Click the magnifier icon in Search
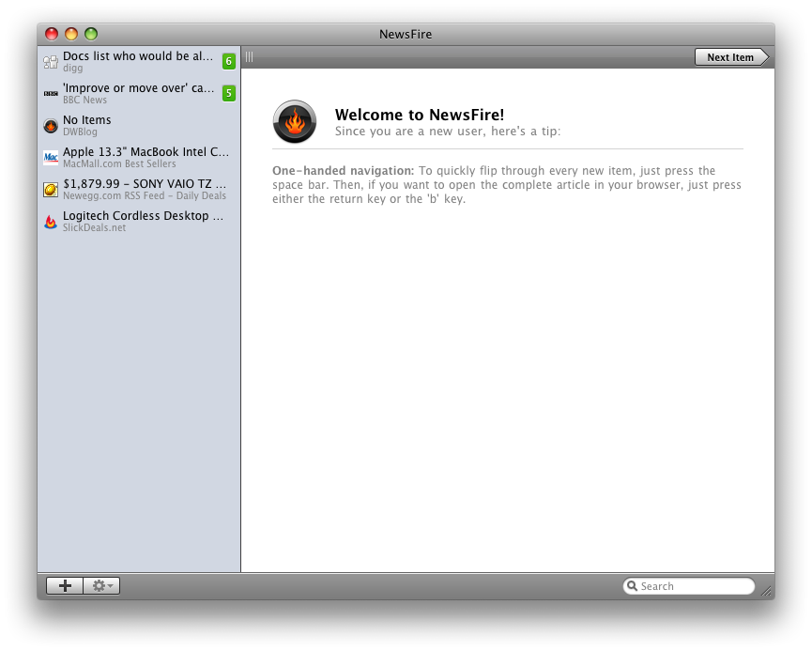The image size is (812, 651). tap(633, 586)
